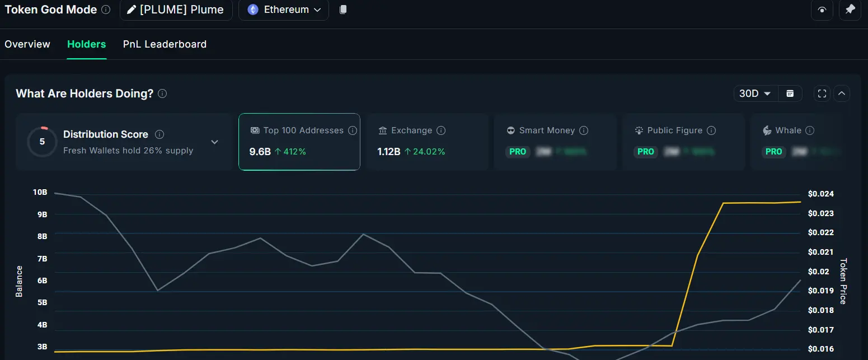Viewport: 868px width, 360px height.
Task: Click the Smart Money face icon
Action: click(x=511, y=130)
